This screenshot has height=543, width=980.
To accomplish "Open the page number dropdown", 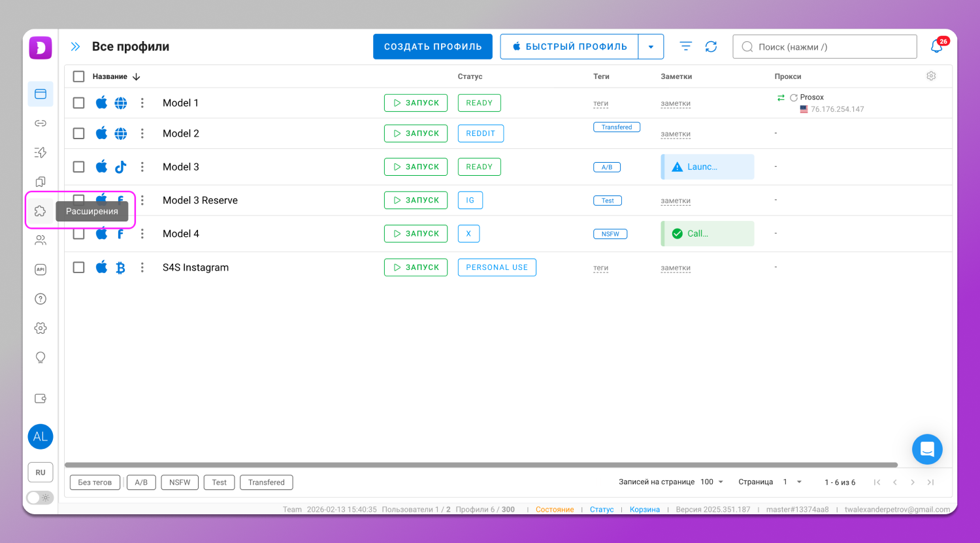I will [792, 482].
